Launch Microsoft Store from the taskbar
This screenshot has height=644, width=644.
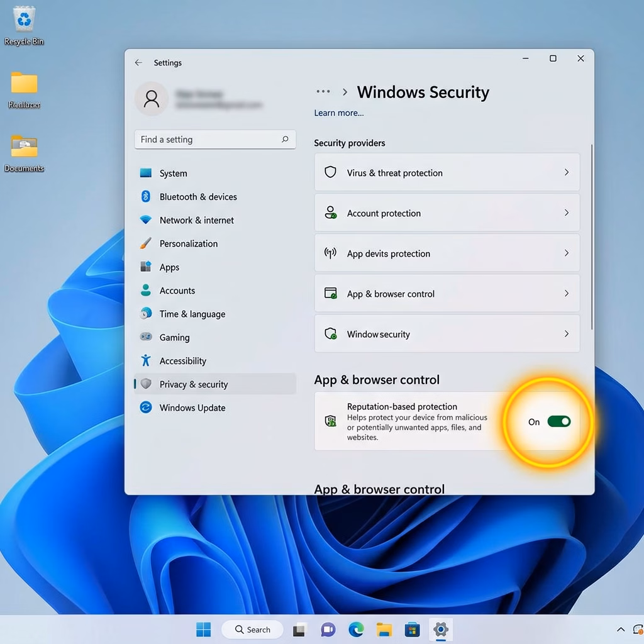[412, 629]
